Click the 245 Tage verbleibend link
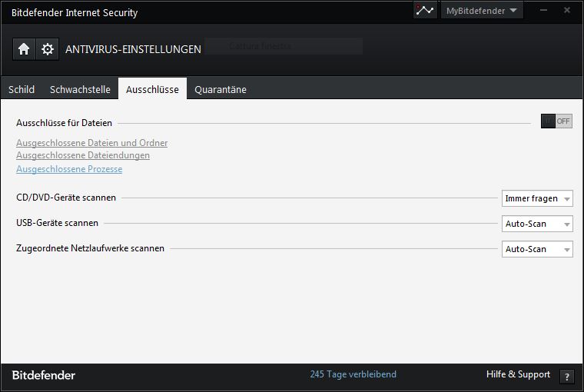This screenshot has width=584, height=392. pos(353,374)
